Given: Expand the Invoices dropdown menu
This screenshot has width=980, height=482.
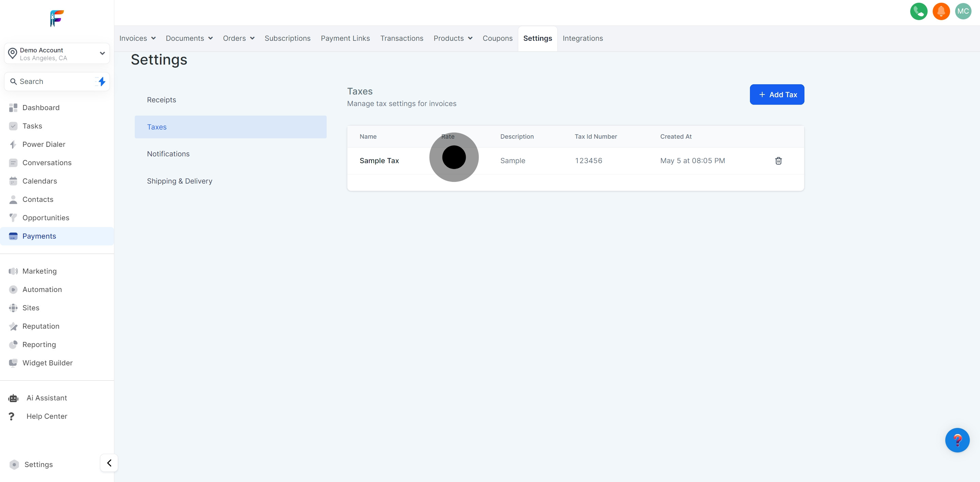Looking at the screenshot, I should (x=137, y=38).
